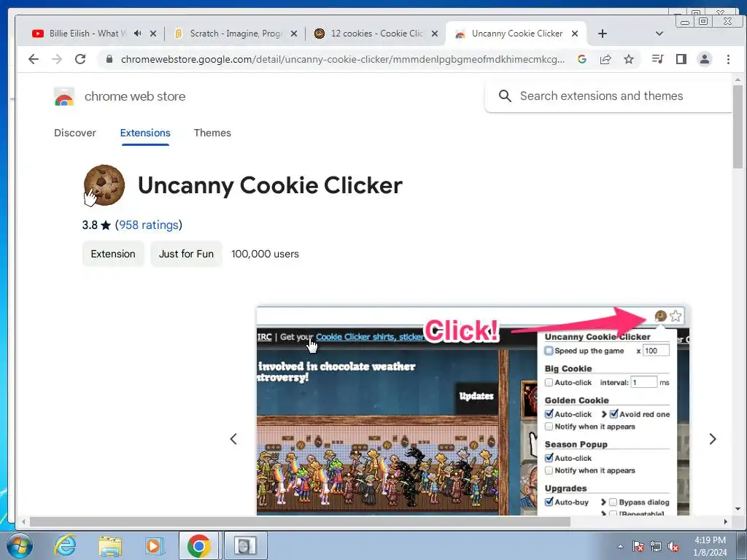Close the 12 cookies tab
Viewport: 747px width, 560px height.
coord(435,34)
